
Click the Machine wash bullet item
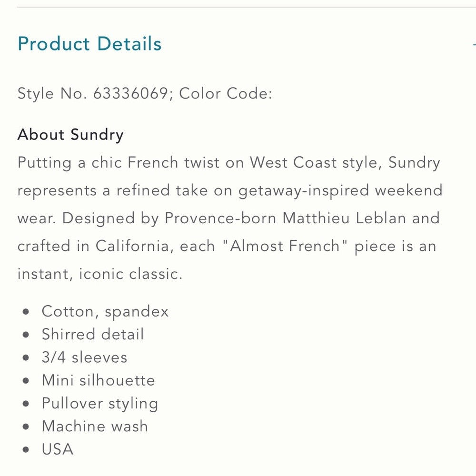coord(94,426)
